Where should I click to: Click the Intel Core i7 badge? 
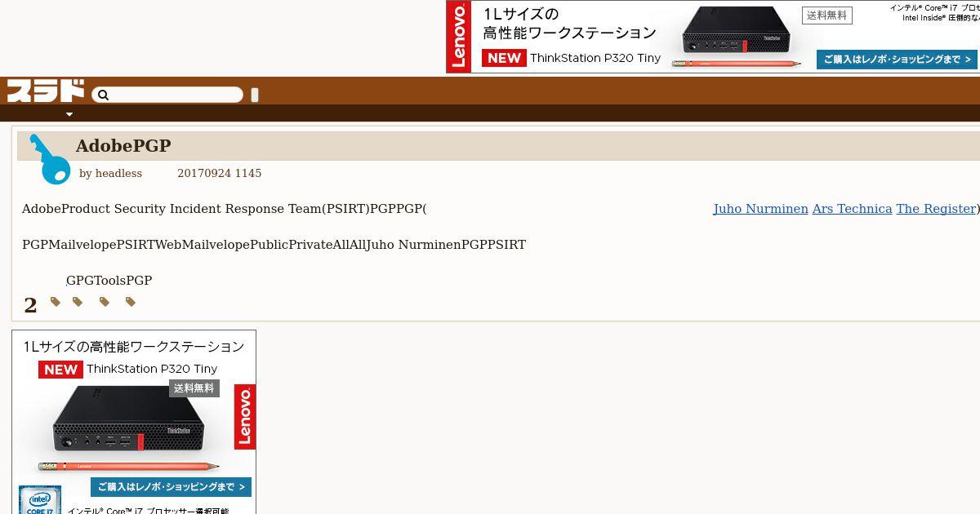[40, 499]
